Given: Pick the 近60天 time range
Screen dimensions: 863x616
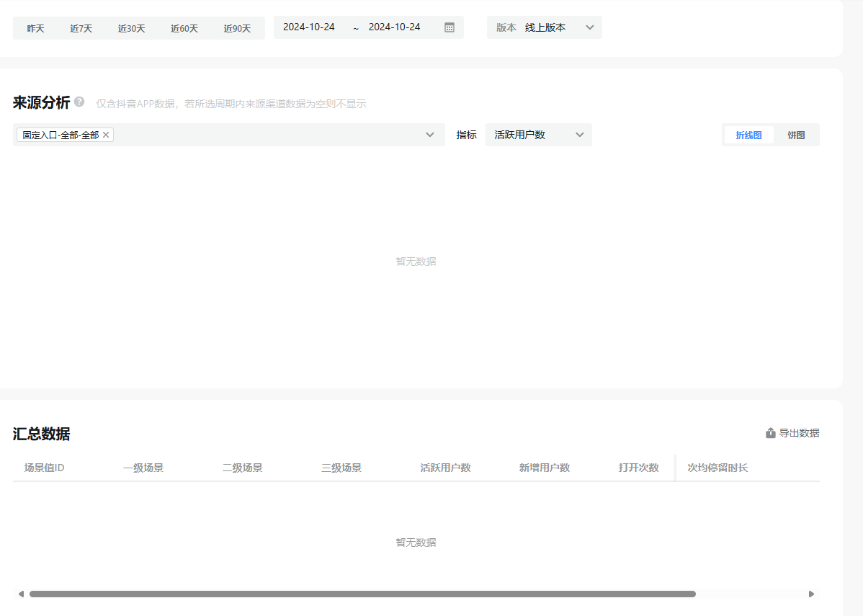Looking at the screenshot, I should 184,28.
